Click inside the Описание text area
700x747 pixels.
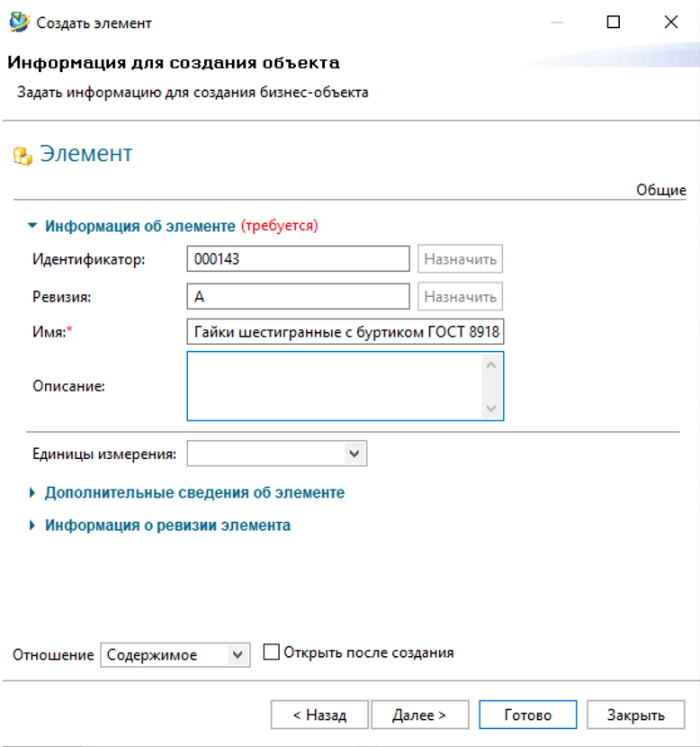pos(335,386)
